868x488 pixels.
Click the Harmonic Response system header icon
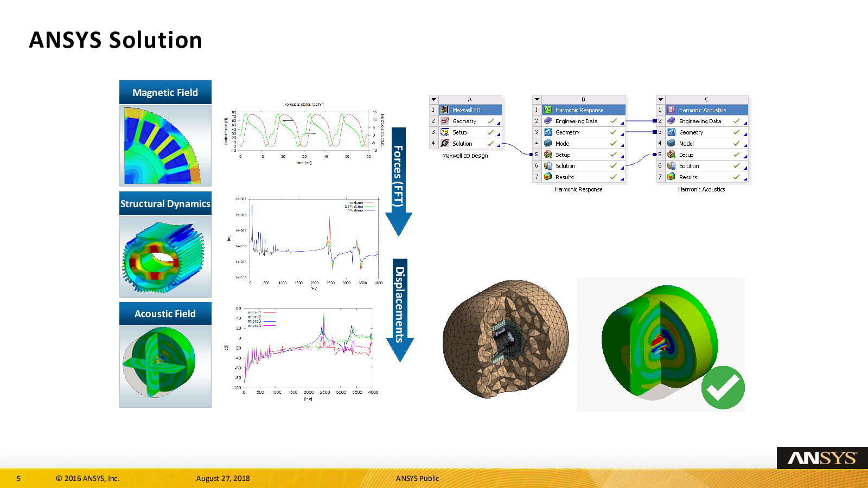(x=548, y=110)
